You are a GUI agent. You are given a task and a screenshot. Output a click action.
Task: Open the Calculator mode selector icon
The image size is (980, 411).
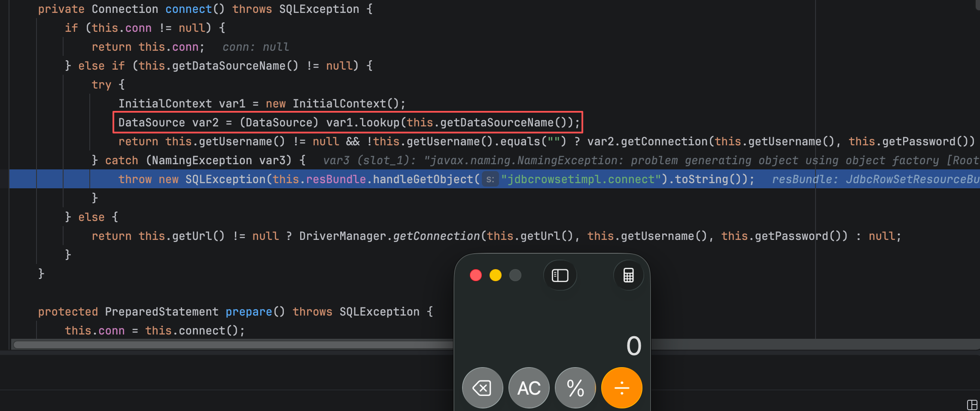629,275
